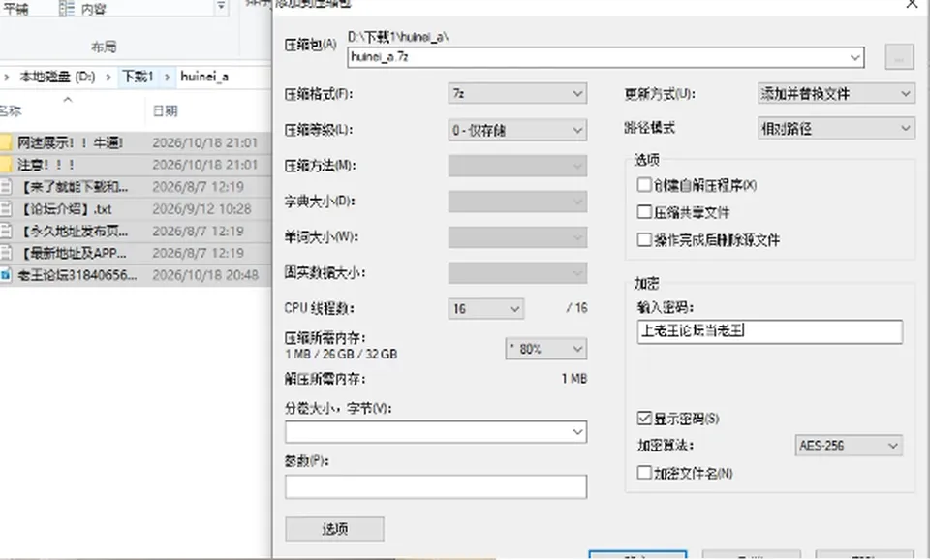Image resolution: width=930 pixels, height=560 pixels.
Task: Click the browse button beside the archive path
Action: [899, 57]
